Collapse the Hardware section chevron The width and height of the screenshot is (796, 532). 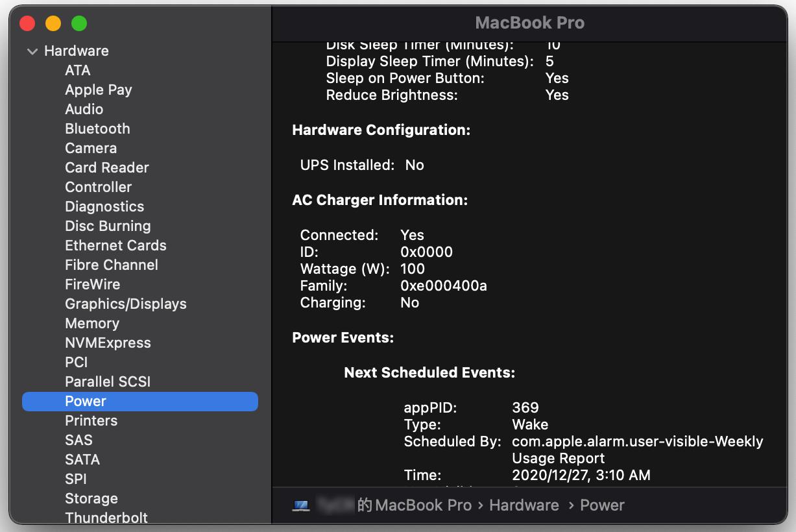coord(32,51)
